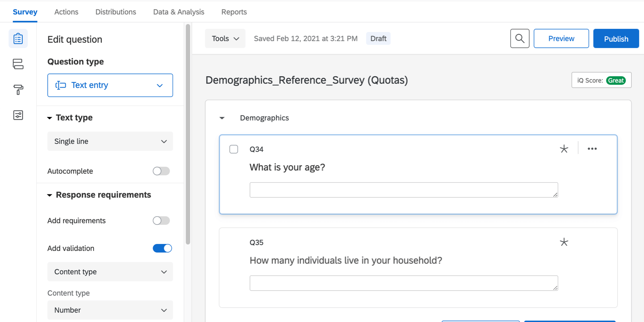Open the Q34 three-dot options menu
Viewport: 644px width, 322px height.
[x=592, y=149]
